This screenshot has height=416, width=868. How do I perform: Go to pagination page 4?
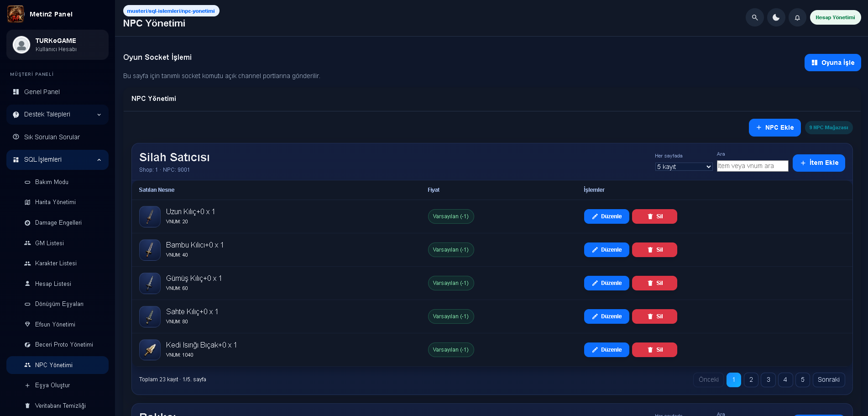pos(785,380)
